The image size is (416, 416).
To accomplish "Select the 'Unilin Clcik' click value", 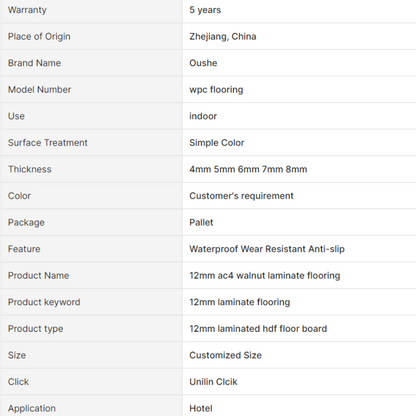I will click(213, 382).
